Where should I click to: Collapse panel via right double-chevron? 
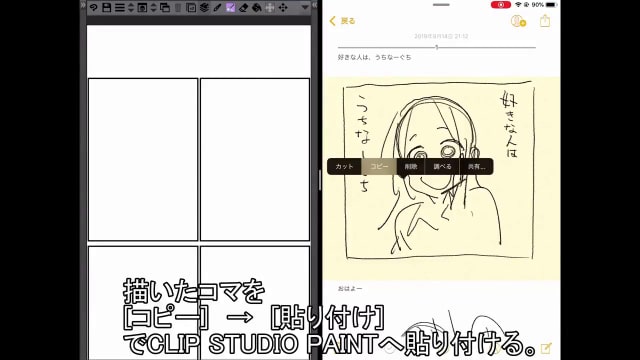tap(314, 5)
